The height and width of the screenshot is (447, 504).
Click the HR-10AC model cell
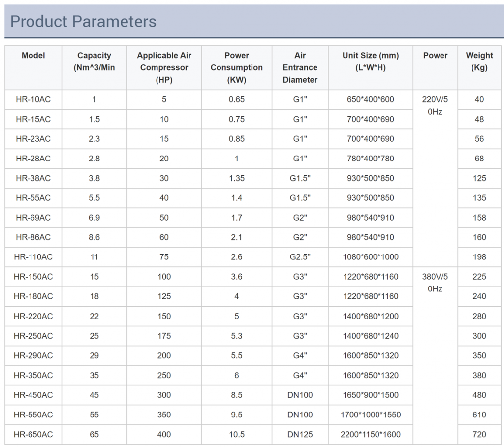pos(33,99)
